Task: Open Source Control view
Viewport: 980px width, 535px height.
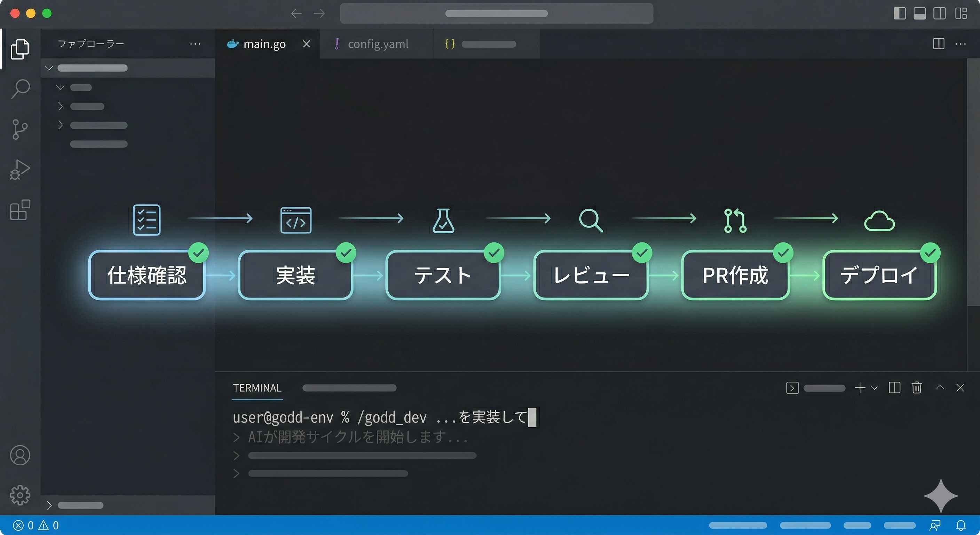Action: click(x=20, y=129)
